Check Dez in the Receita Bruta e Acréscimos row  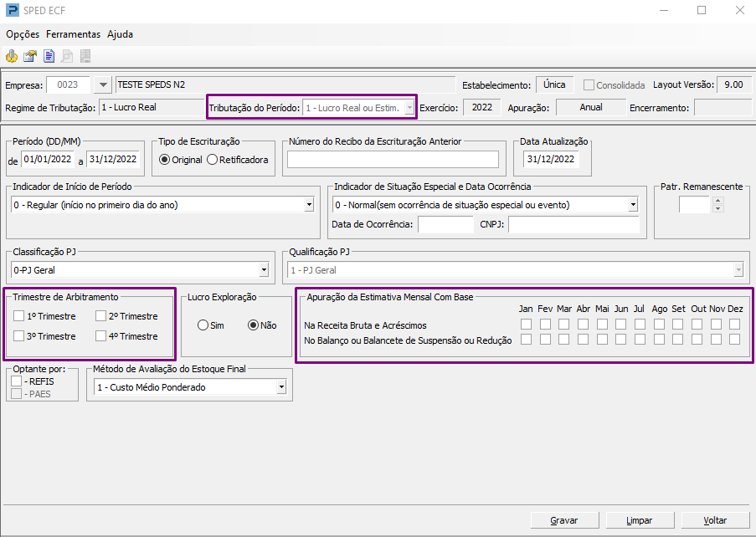tap(735, 325)
